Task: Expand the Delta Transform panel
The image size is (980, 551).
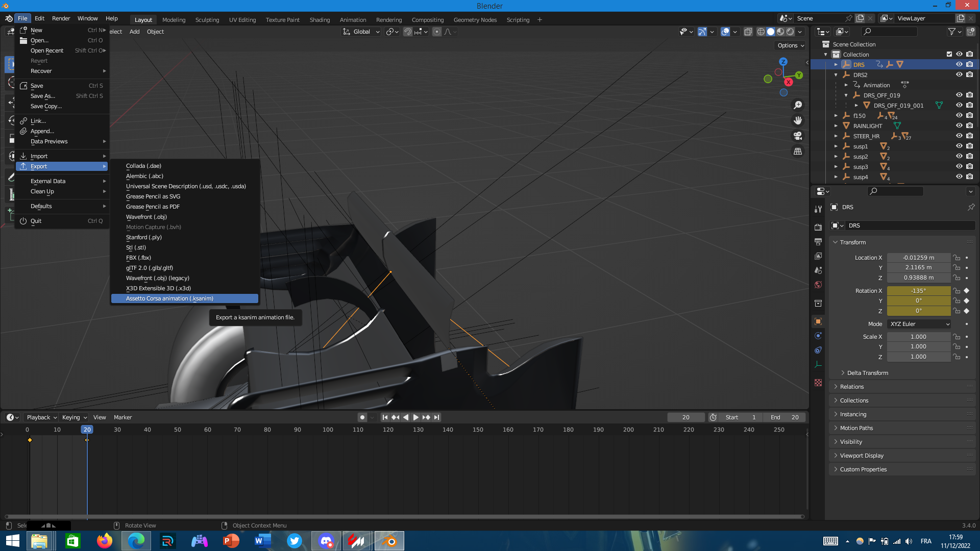Action: [x=867, y=373]
